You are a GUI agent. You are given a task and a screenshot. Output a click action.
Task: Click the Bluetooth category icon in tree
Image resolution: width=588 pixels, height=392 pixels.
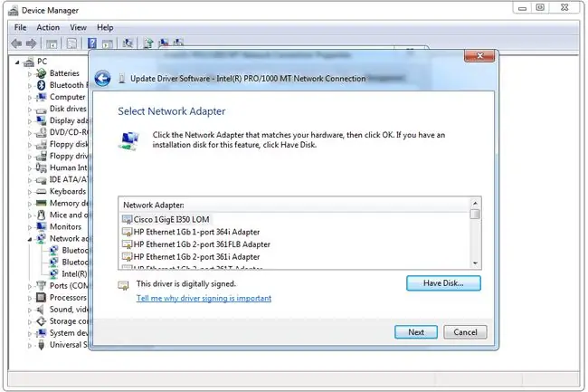[42, 85]
